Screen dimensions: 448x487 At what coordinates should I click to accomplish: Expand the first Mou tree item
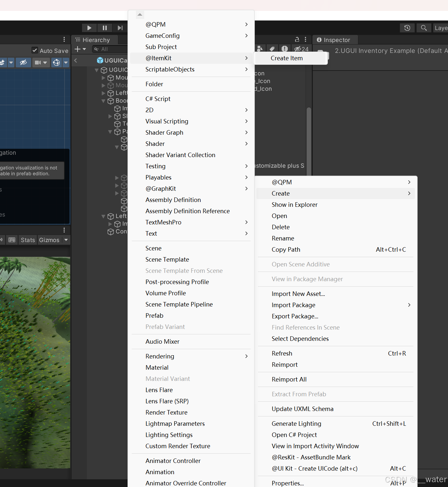coord(103,78)
